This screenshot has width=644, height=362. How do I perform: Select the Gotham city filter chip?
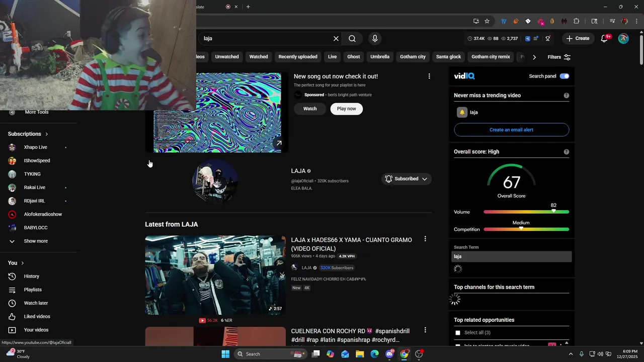(x=413, y=57)
